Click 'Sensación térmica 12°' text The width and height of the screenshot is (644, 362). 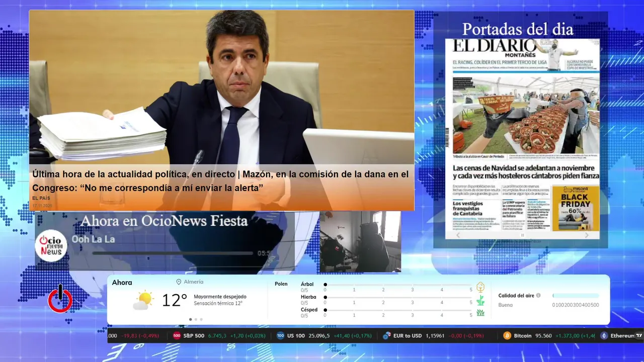pyautogui.click(x=218, y=303)
